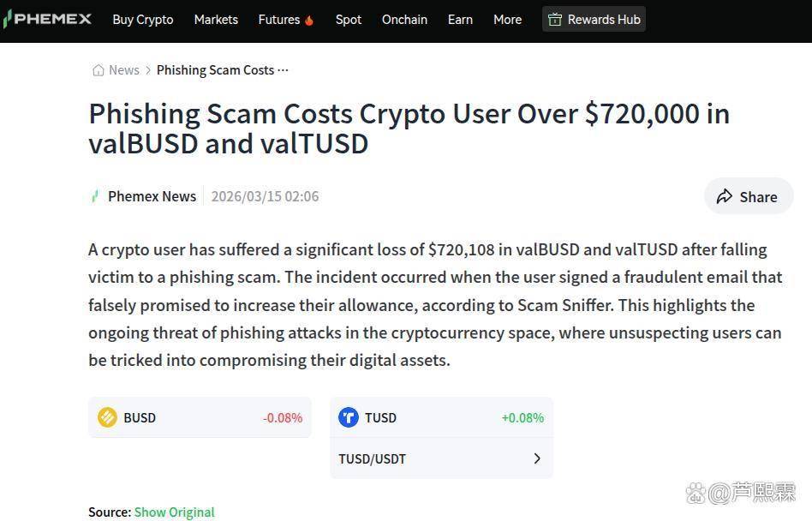Viewport: 812px width, 521px height.
Task: Click the Show Original source link
Action: 174,512
